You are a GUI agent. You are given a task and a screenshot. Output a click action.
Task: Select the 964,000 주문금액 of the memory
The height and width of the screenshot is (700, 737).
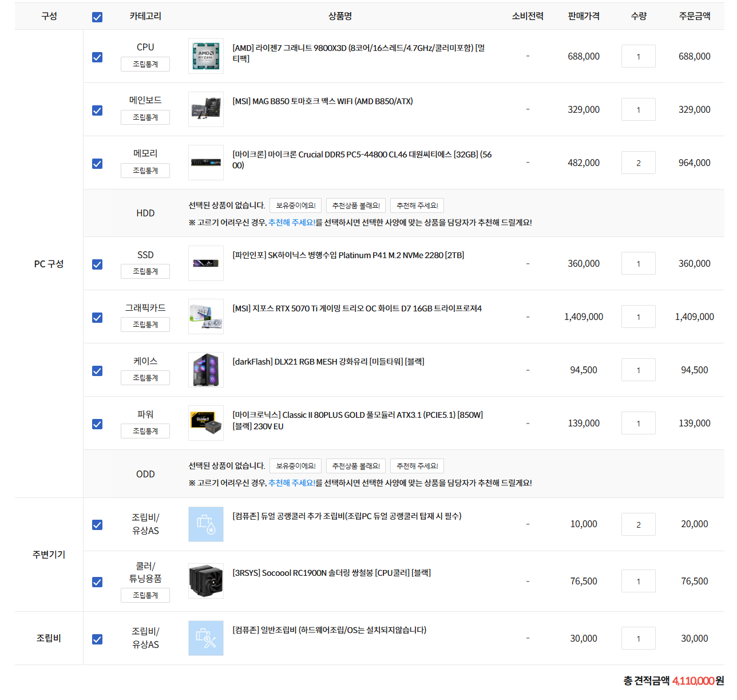pos(695,163)
